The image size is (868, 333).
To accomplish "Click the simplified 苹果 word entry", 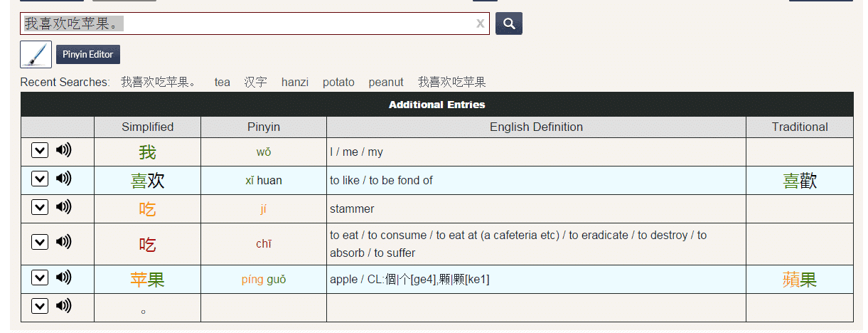I will click(147, 280).
